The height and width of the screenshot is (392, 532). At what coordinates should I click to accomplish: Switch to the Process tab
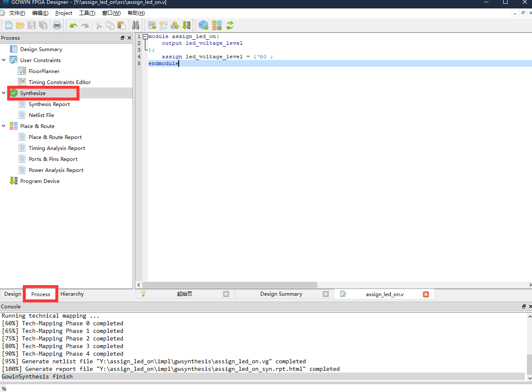pyautogui.click(x=41, y=294)
